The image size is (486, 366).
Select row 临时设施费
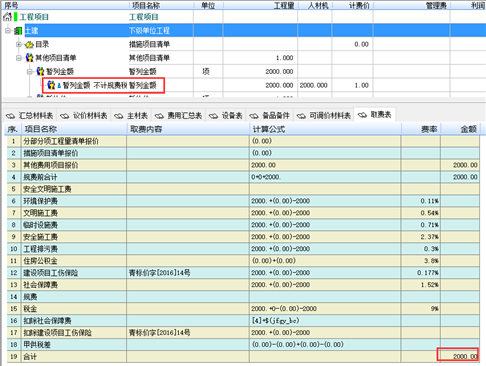(243, 225)
